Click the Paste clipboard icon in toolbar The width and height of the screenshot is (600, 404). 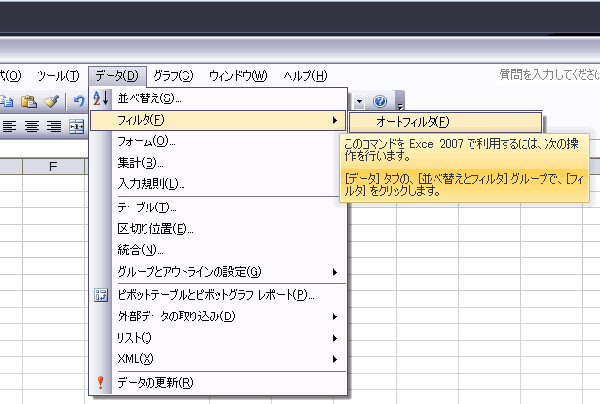(x=30, y=101)
